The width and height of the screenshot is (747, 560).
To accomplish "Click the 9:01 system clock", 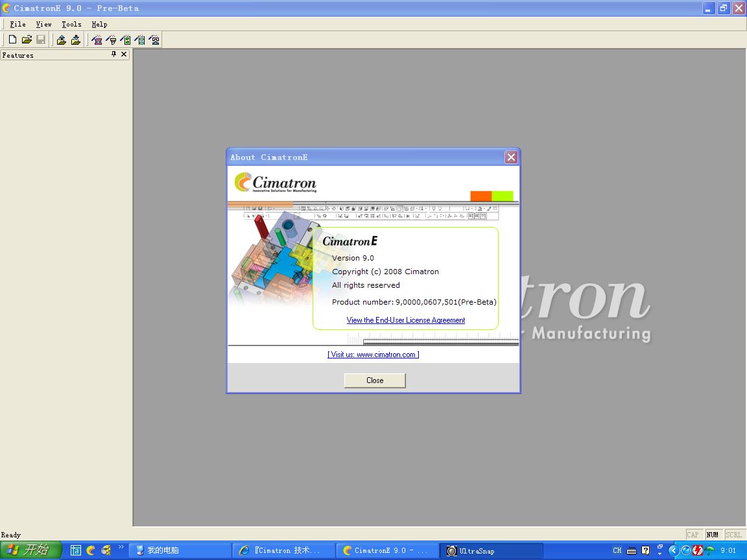I will point(728,550).
